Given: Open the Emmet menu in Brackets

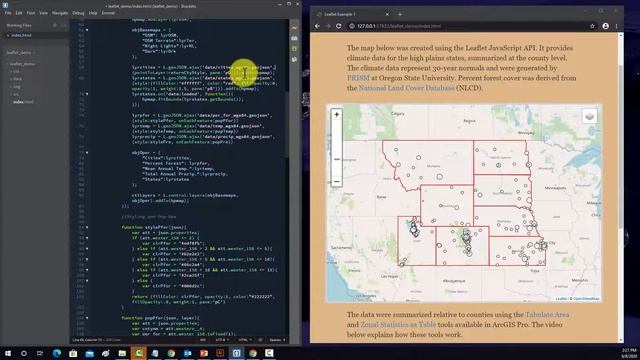Looking at the screenshot, I should click(x=108, y=13).
